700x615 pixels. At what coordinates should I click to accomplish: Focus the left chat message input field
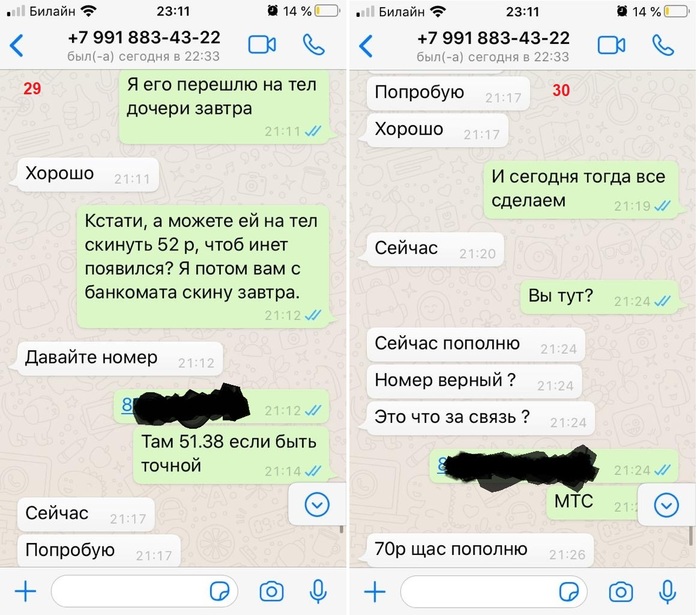(144, 591)
